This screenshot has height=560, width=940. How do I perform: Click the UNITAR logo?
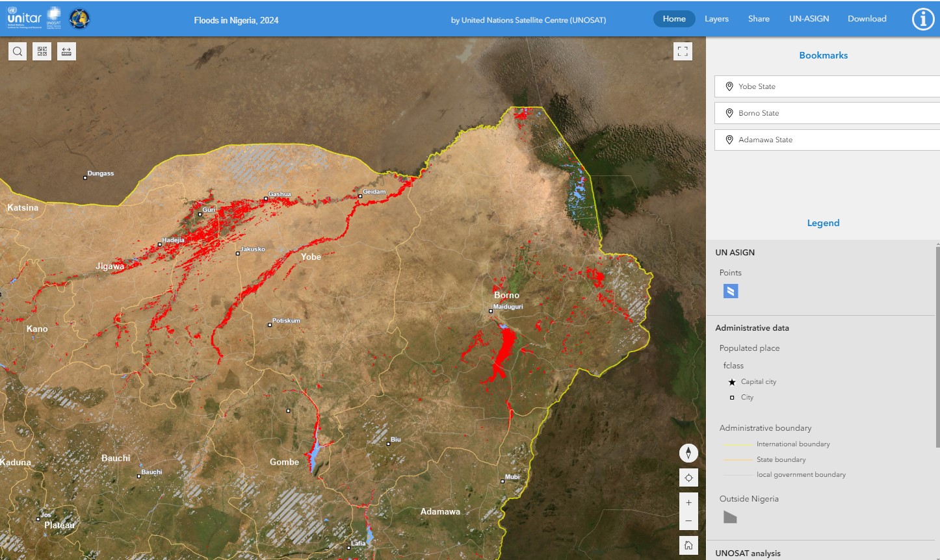(x=25, y=18)
